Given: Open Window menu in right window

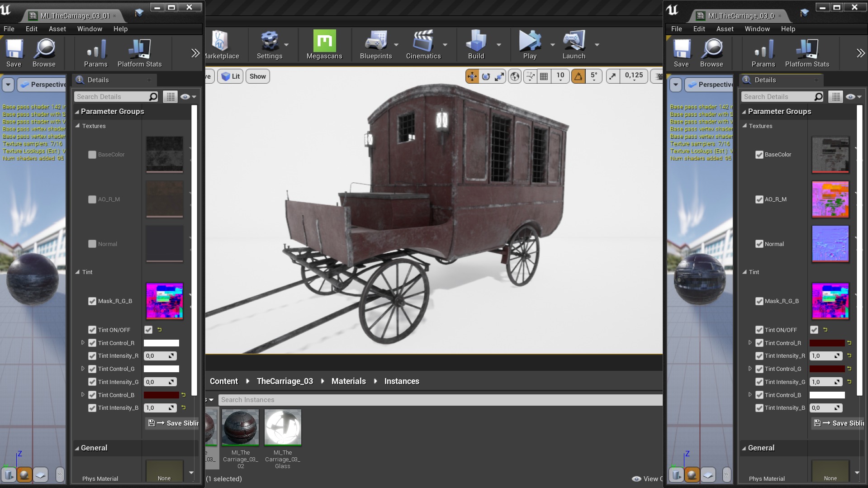Looking at the screenshot, I should click(757, 29).
